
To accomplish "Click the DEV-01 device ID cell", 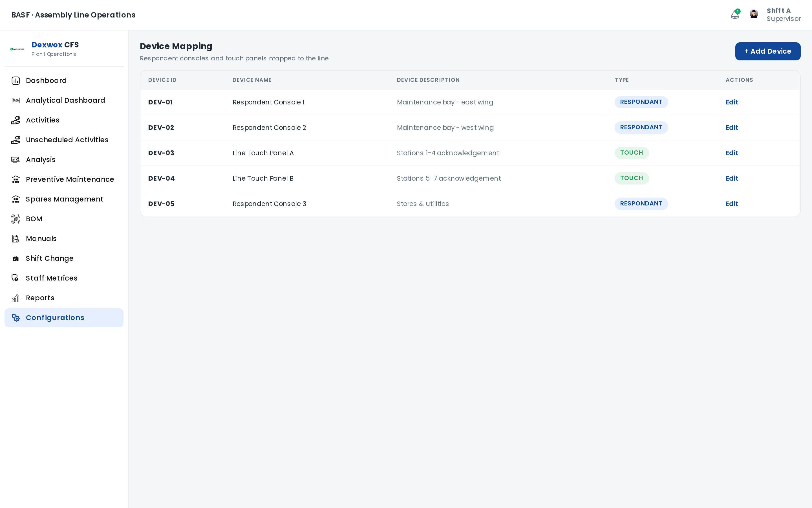I will tap(160, 102).
